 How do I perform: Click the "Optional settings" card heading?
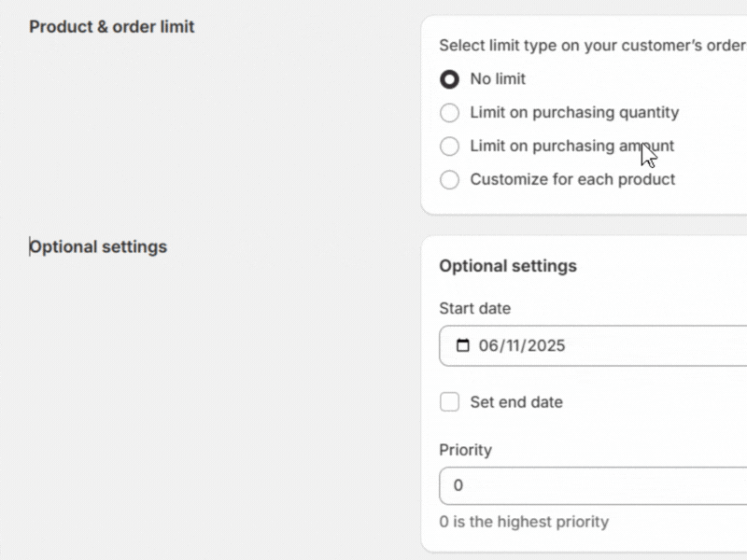point(507,266)
